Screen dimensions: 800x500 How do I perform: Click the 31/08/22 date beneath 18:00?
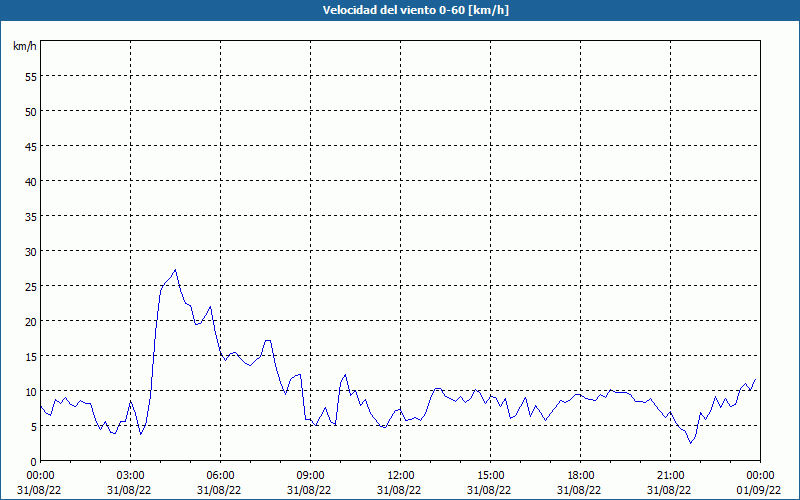[x=579, y=490]
